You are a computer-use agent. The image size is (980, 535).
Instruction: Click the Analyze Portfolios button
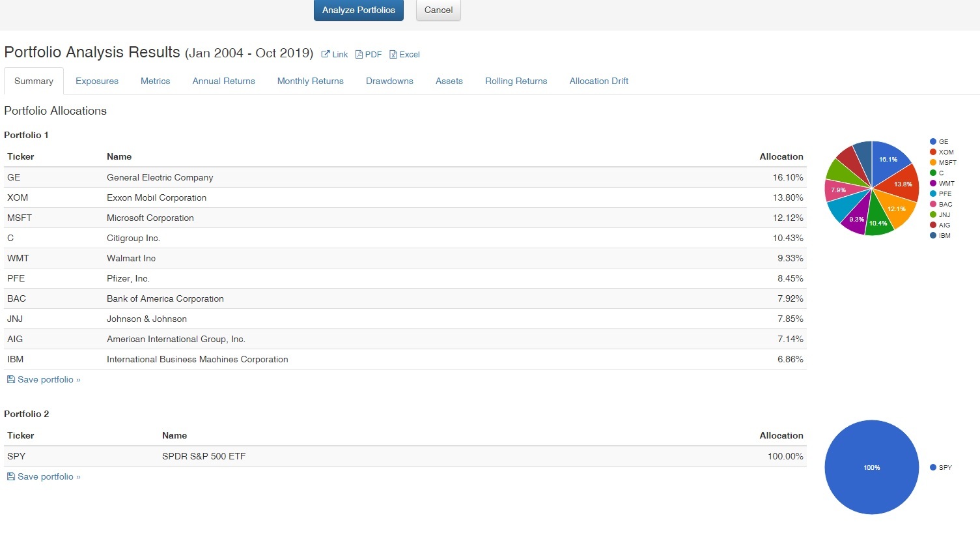359,10
